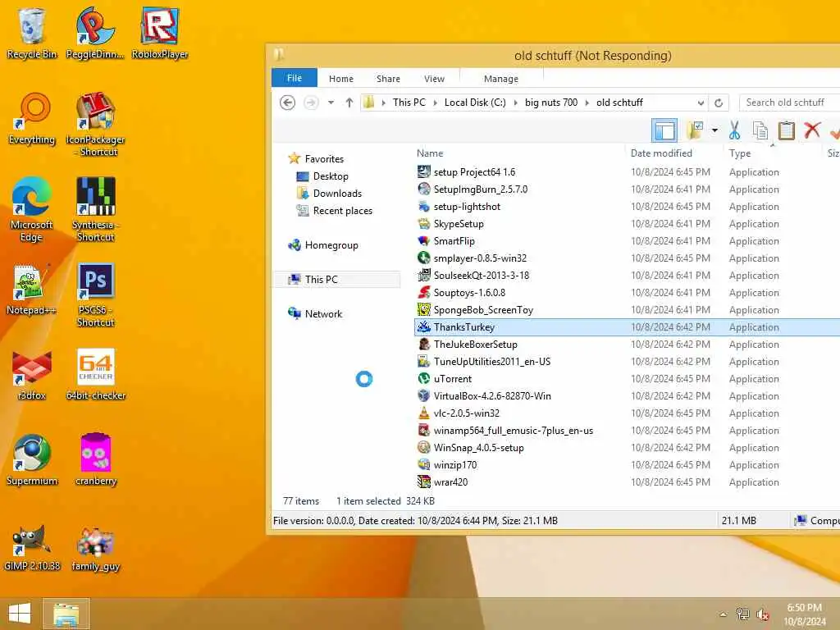840x630 pixels.
Task: Sort by Date modified column header
Action: [x=661, y=153]
